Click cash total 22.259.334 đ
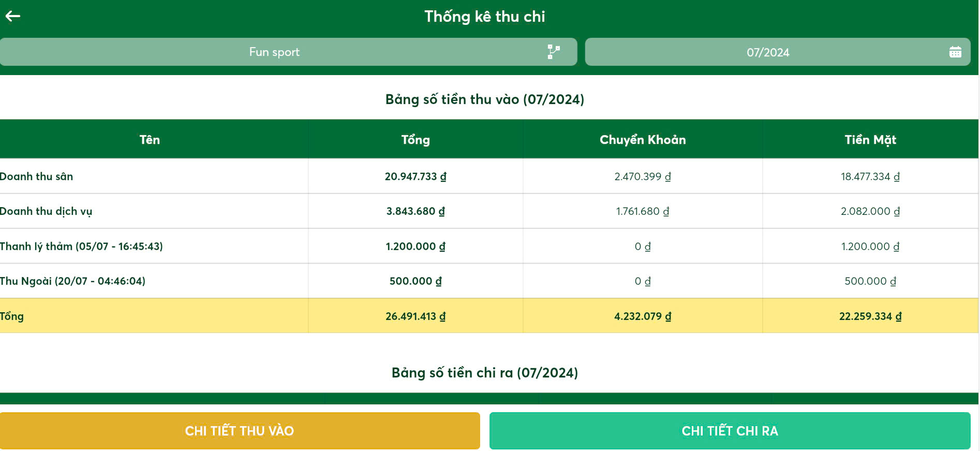The image size is (980, 451). click(870, 316)
